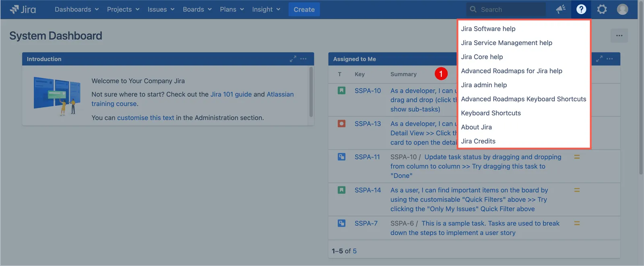Open the Atlassian training course link
The image size is (644, 266).
192,99
